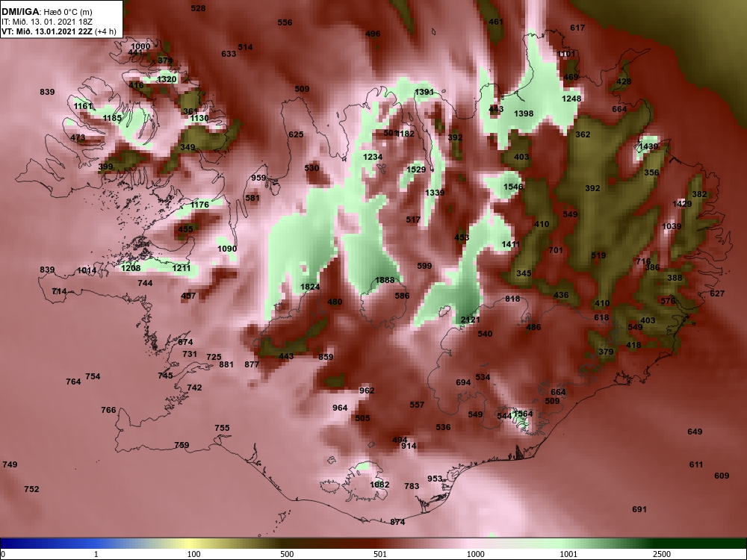Click the map value 759

182,445
